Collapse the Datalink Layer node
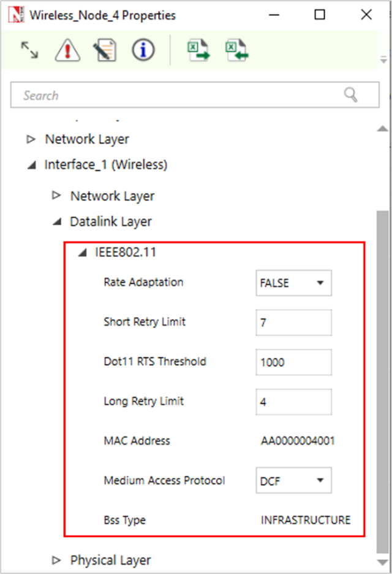 pyautogui.click(x=57, y=222)
